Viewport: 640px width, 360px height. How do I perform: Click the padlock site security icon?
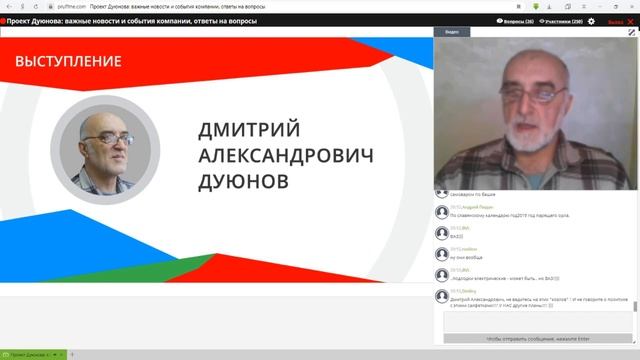(51, 7)
